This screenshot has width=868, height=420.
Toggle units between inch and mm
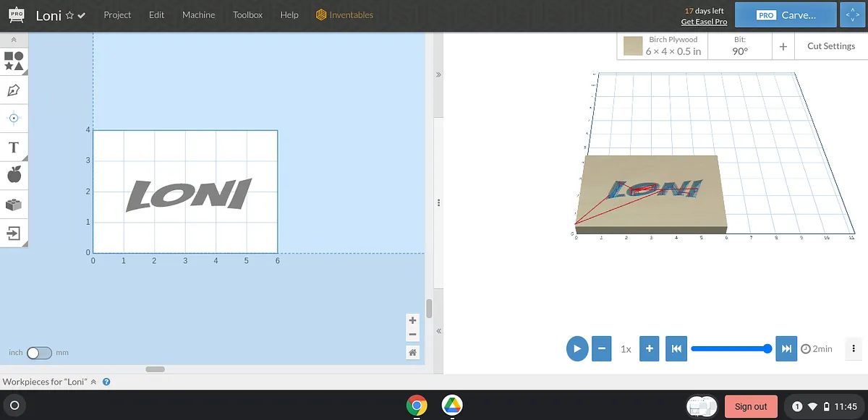39,353
